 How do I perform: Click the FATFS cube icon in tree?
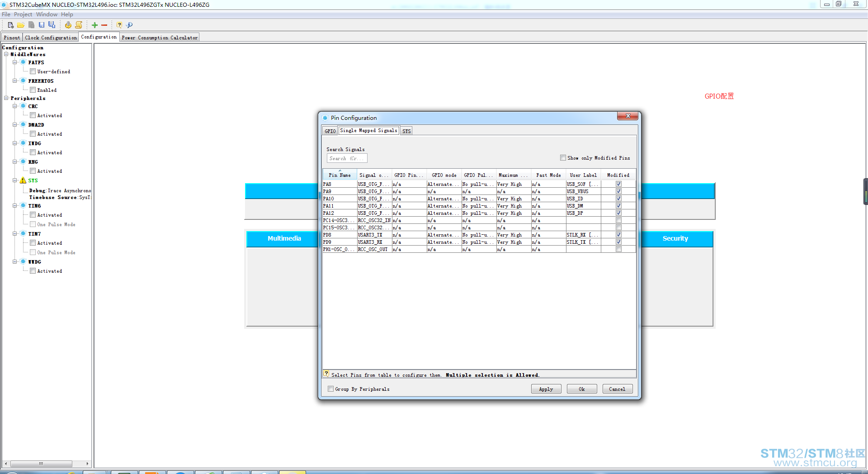click(x=23, y=62)
